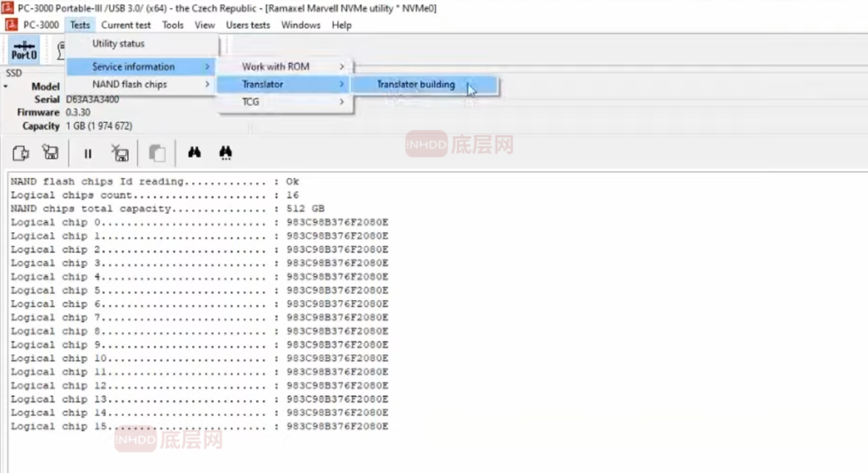Click the 512 GB total capacity value
The image size is (868, 473).
tap(305, 209)
